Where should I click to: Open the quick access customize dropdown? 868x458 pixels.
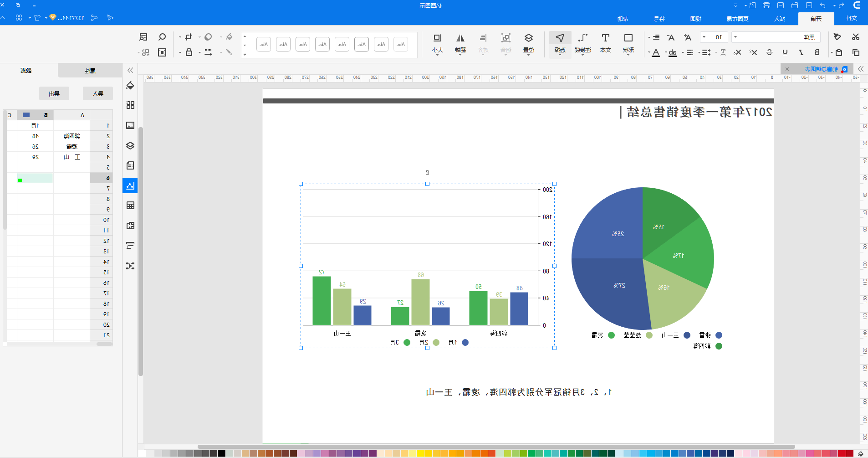[735, 5]
